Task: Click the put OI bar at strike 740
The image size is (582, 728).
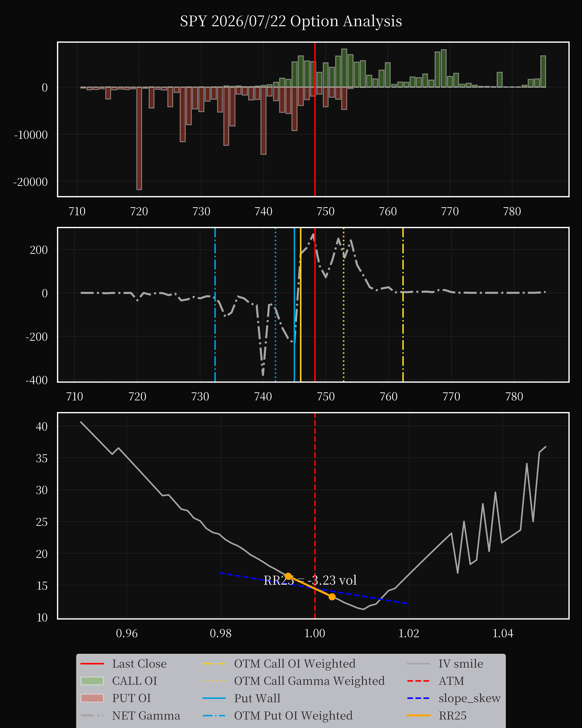Action: coord(264,121)
